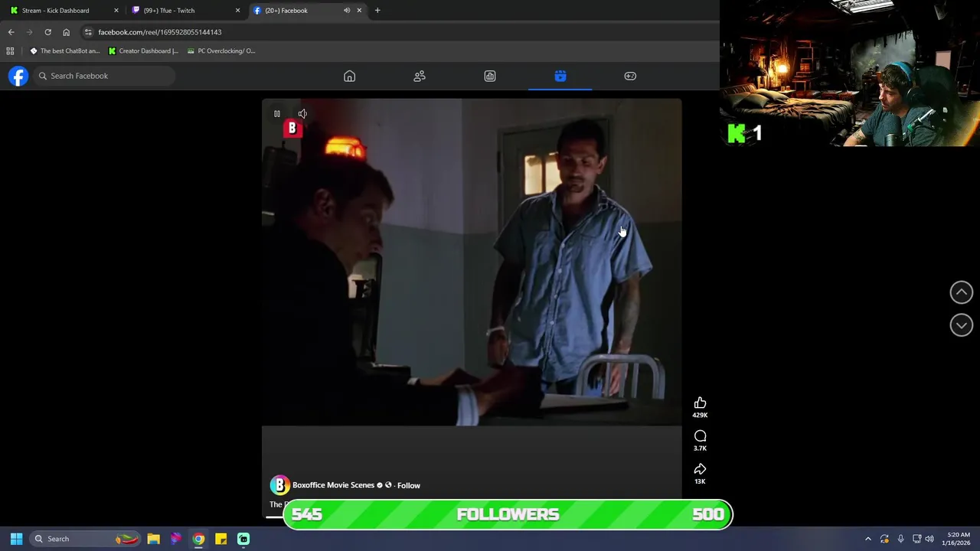The width and height of the screenshot is (980, 551).
Task: Open the reel's comments
Action: click(x=700, y=436)
